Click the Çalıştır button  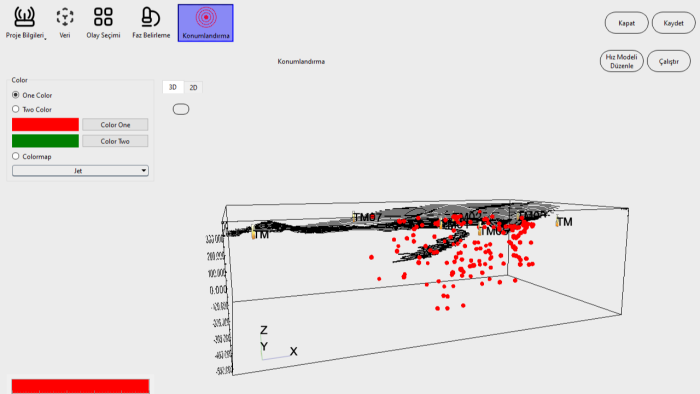tap(668, 61)
